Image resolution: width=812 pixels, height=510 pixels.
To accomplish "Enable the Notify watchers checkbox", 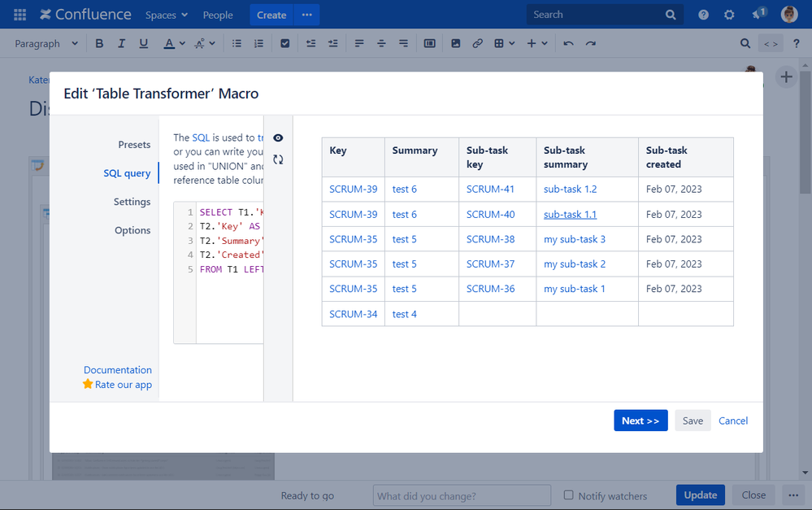I will click(569, 495).
